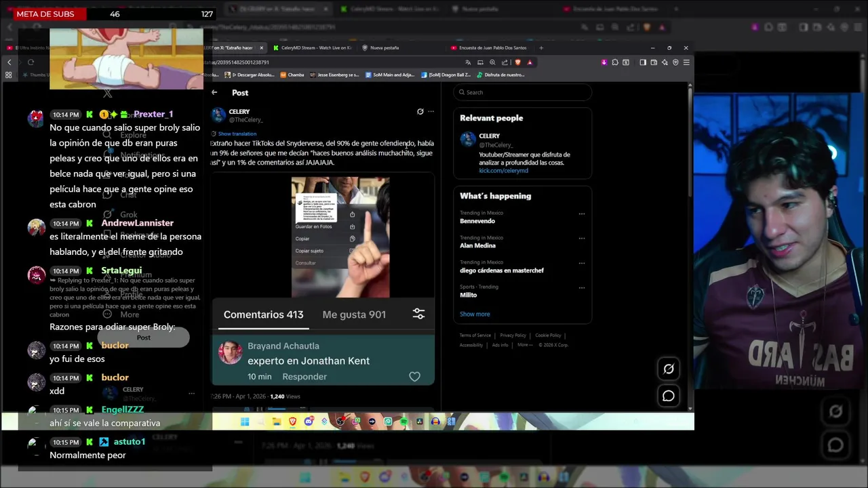Switch to CeleryMD Stream Kick tab
The width and height of the screenshot is (868, 488).
click(x=313, y=48)
